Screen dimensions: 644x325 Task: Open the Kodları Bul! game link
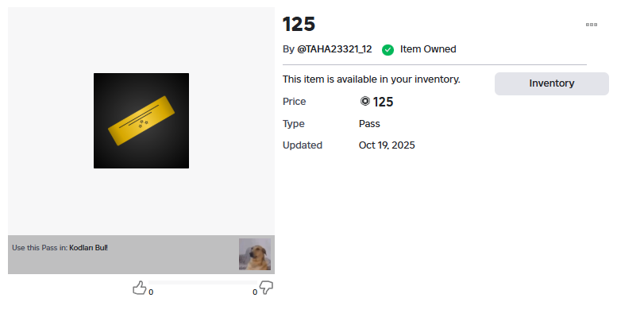point(89,248)
